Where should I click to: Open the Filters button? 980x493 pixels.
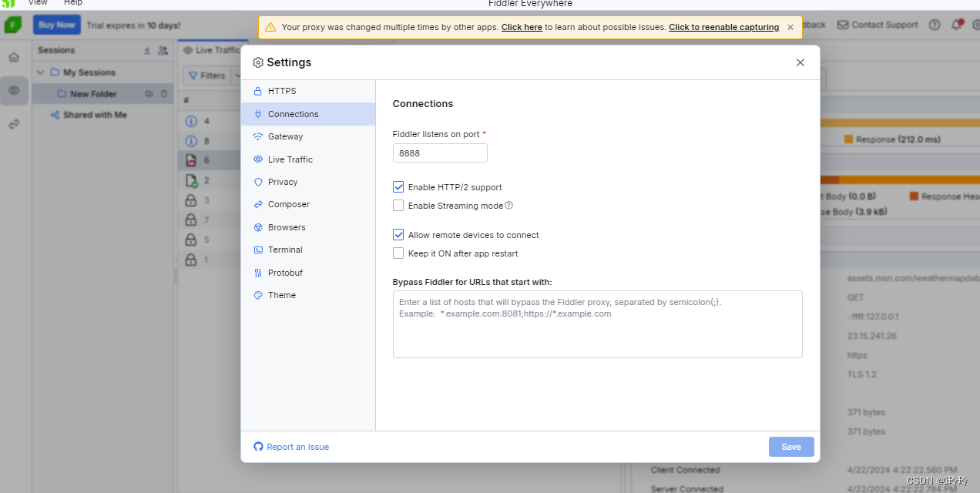206,75
